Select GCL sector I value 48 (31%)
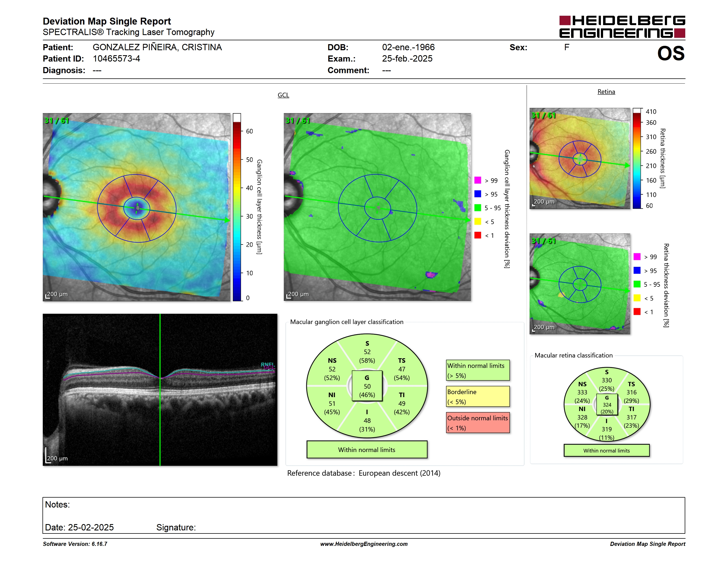 [x=367, y=421]
